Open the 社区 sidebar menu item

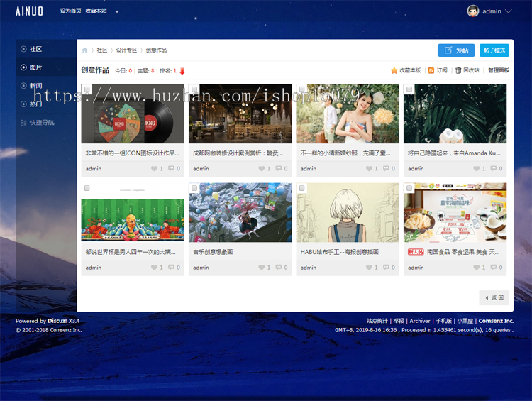coord(46,49)
